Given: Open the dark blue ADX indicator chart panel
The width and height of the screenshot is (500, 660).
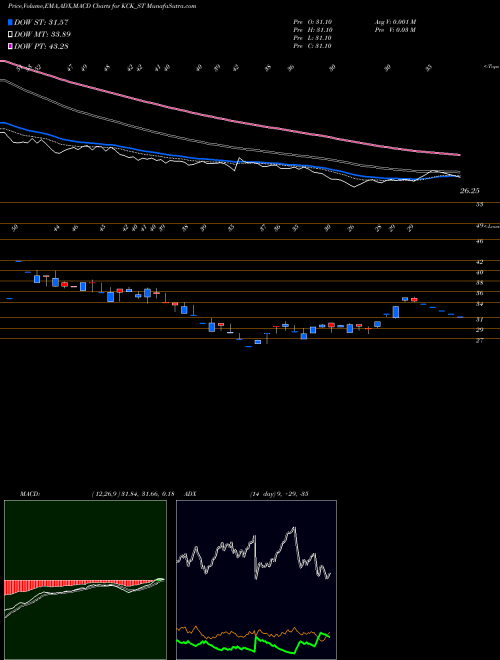Looking at the screenshot, I should [x=256, y=580].
